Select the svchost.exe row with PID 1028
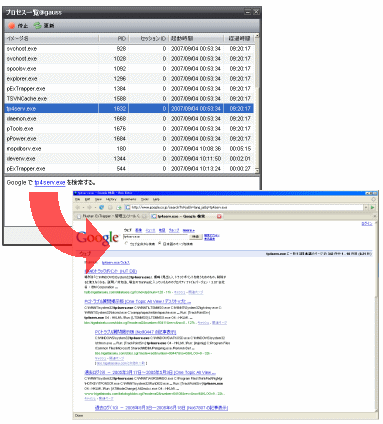 pos(129,59)
